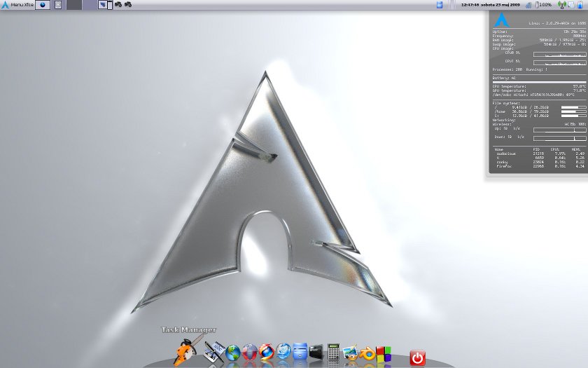Click the clock showing sobota 23 maj 2009
Viewport: 588px width, 368px height.
491,5
